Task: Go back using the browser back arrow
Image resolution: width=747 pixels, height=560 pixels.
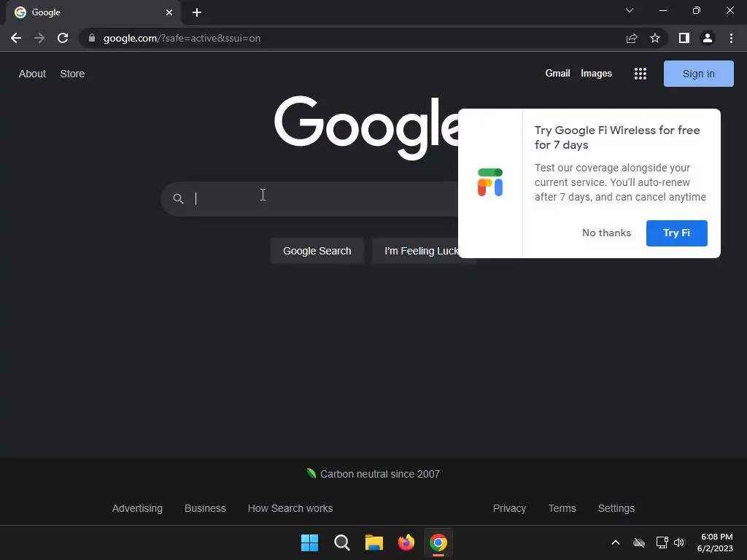Action: tap(16, 38)
